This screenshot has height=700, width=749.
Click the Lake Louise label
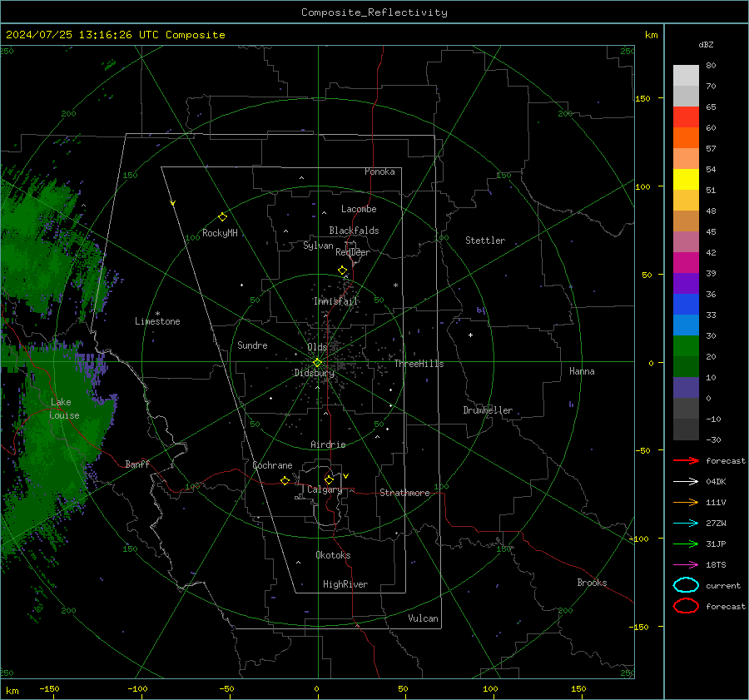[64, 409]
